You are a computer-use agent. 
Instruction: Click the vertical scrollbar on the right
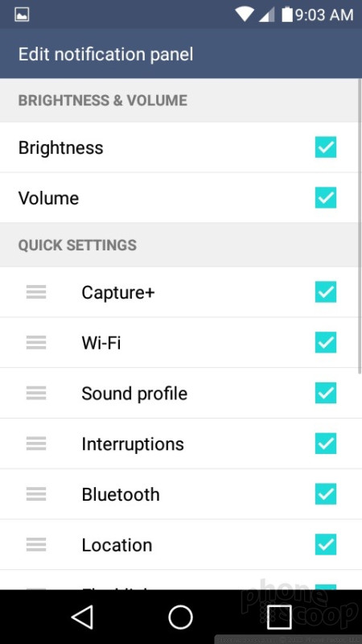[360, 226]
